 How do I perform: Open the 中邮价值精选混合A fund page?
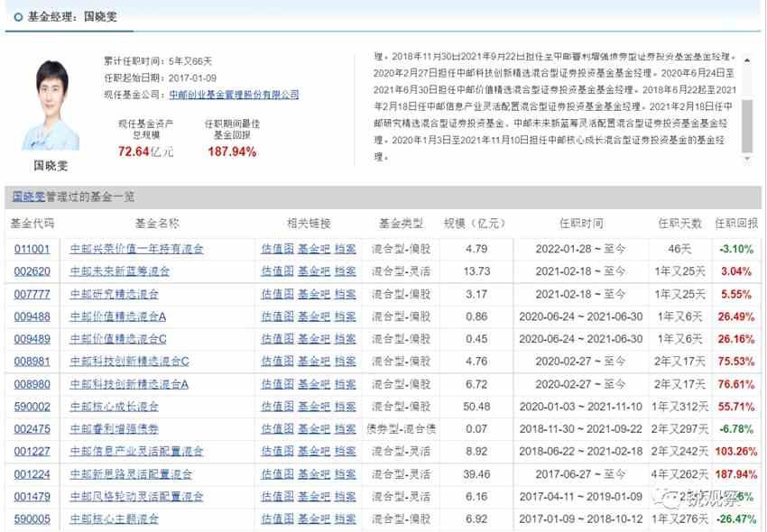click(117, 316)
